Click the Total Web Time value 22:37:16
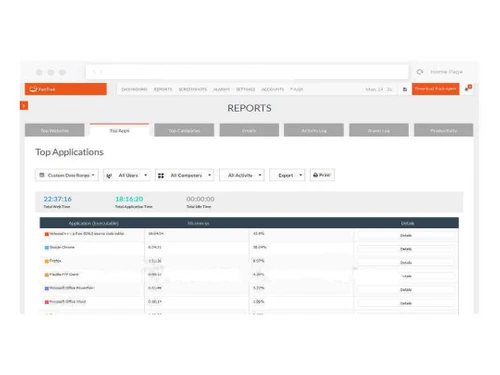The image size is (500, 375). point(57,199)
